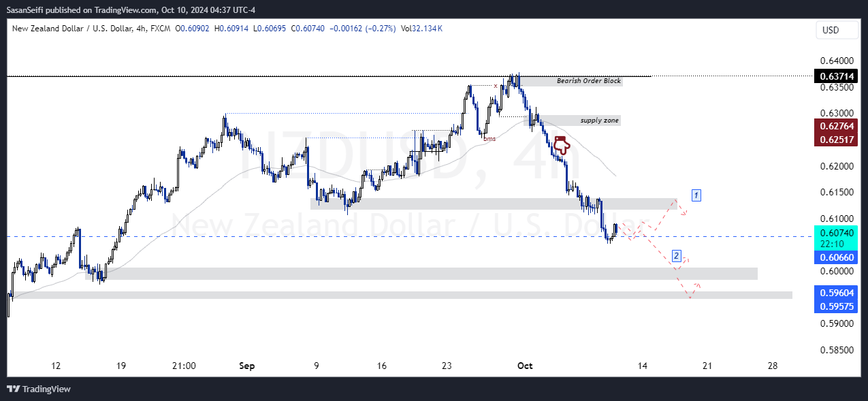868x401 pixels.
Task: Click the '21:00' time axis label
Action: tap(184, 366)
